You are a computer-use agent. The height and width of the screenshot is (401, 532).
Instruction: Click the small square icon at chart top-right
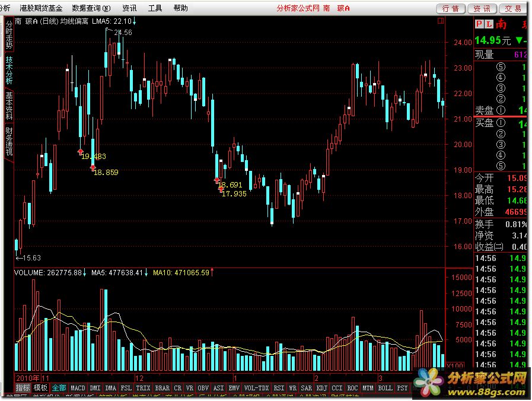tap(441, 21)
